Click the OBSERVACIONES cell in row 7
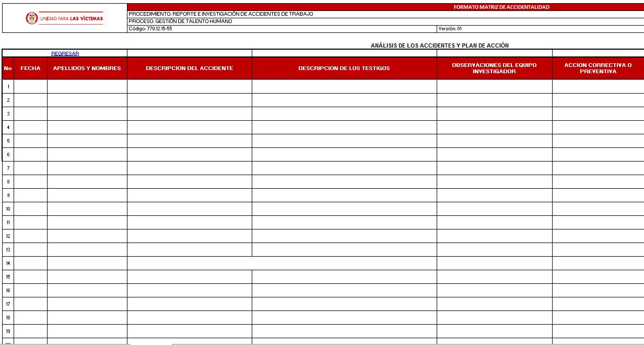The height and width of the screenshot is (345, 644). [x=494, y=168]
